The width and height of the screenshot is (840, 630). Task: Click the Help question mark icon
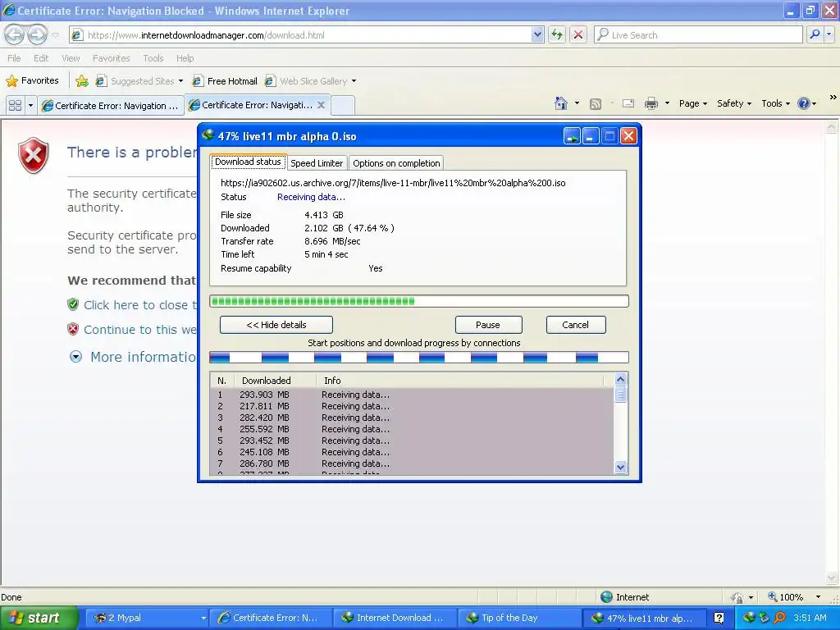coord(804,103)
